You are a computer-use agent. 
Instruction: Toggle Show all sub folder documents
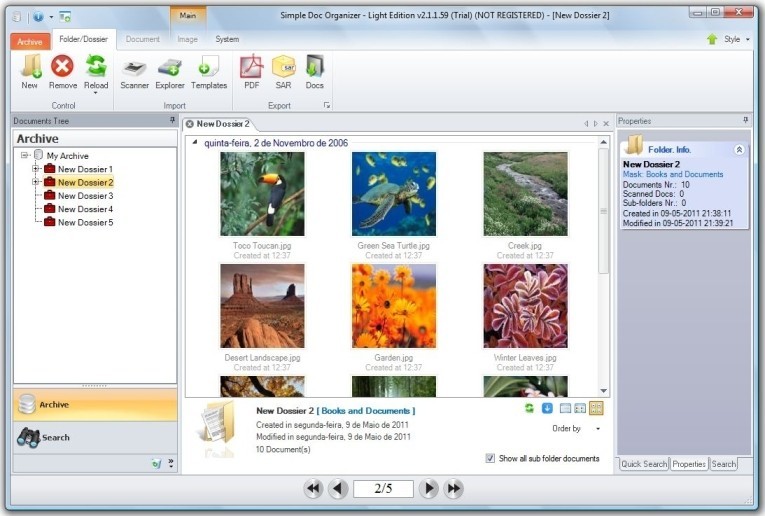tap(490, 458)
